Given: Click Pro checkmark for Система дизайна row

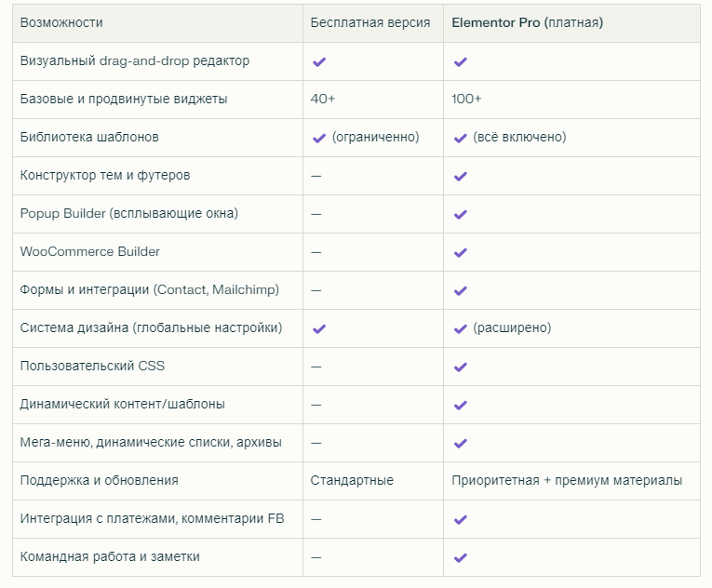Looking at the screenshot, I should point(460,328).
